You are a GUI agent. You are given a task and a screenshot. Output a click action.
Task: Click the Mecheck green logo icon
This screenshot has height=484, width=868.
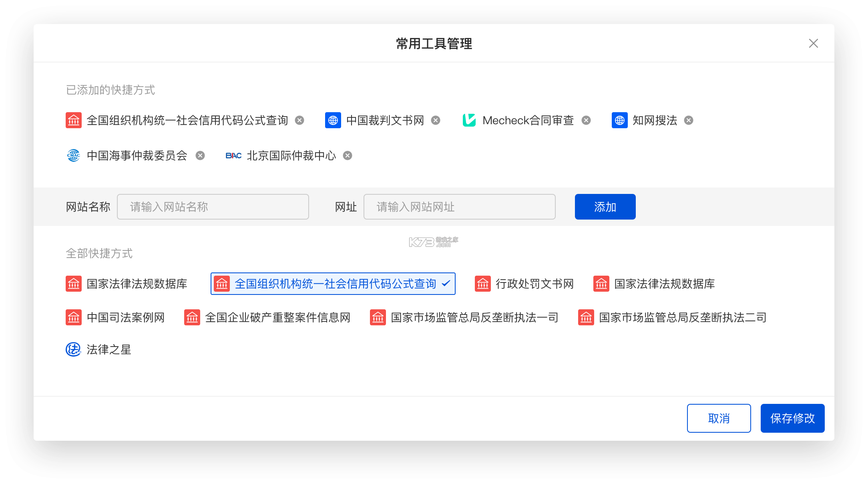coord(469,120)
